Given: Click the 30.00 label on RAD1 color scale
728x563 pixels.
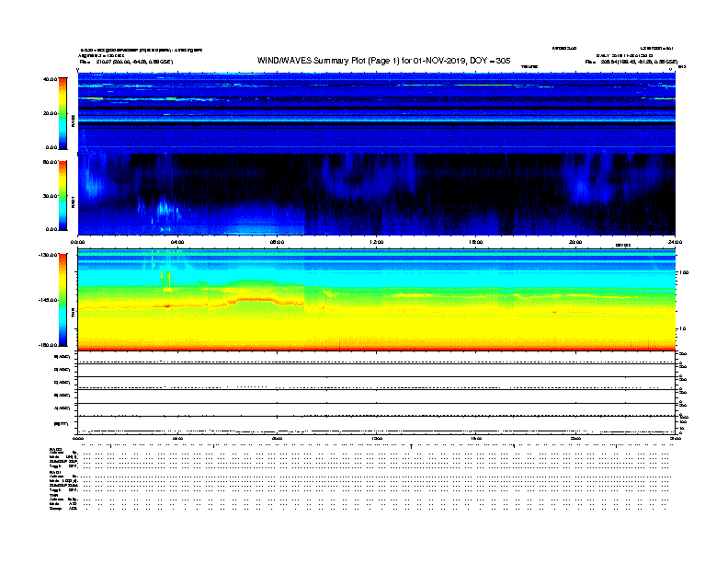Looking at the screenshot, I should pos(50,196).
